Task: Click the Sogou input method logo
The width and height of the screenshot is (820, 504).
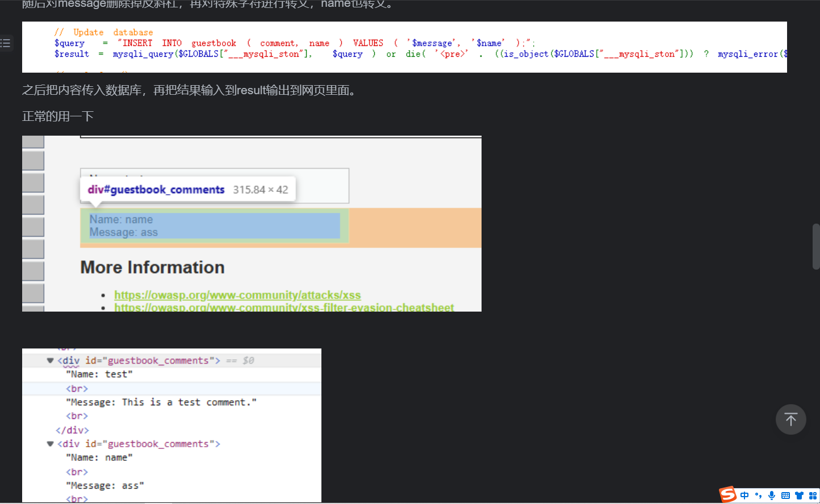Action: [728, 495]
